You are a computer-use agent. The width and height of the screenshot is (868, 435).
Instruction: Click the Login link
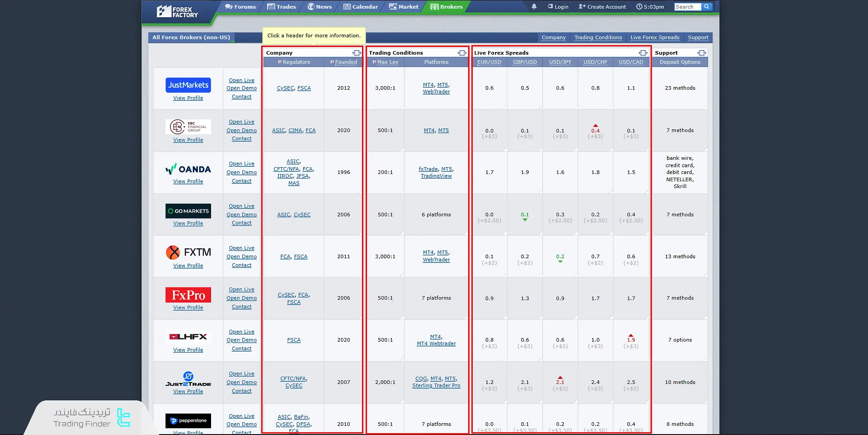(x=558, y=7)
